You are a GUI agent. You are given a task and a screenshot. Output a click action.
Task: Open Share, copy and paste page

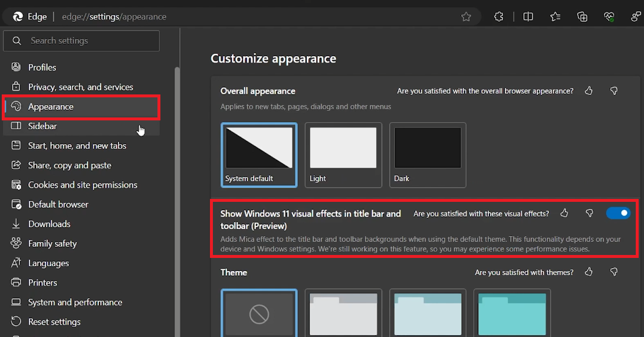click(x=81, y=165)
